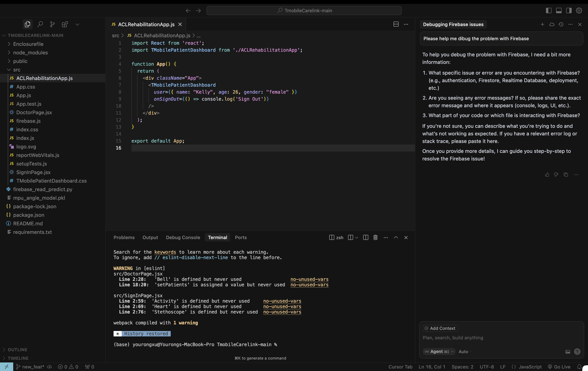588x371 pixels.
Task: Switch to the Debug Console tab
Action: coord(183,237)
